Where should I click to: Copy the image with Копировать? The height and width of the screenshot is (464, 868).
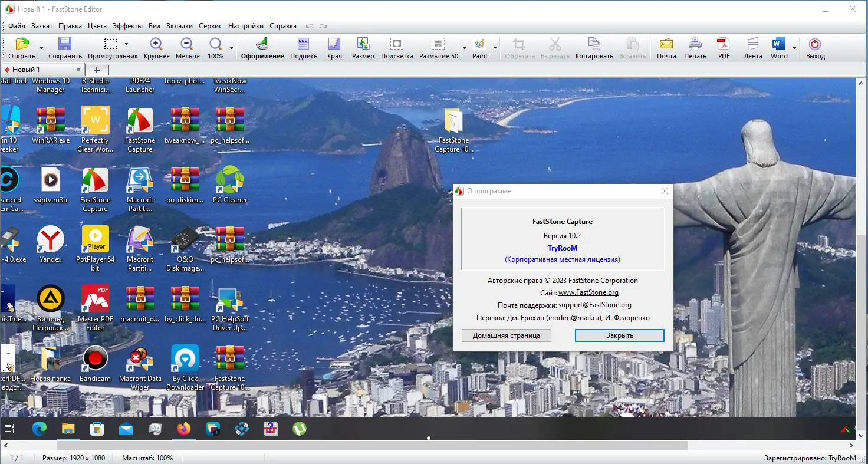[594, 47]
